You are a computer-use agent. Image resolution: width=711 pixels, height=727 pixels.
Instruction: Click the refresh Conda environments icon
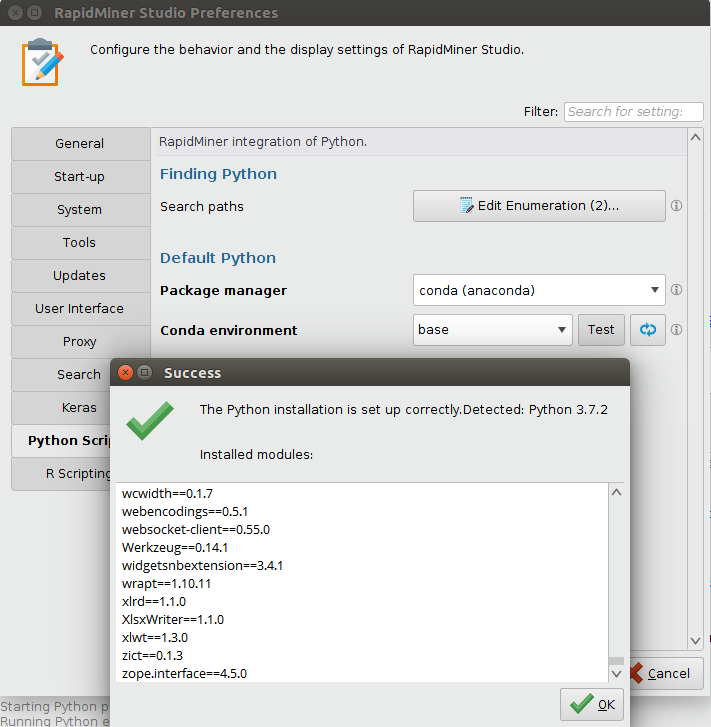(x=647, y=330)
